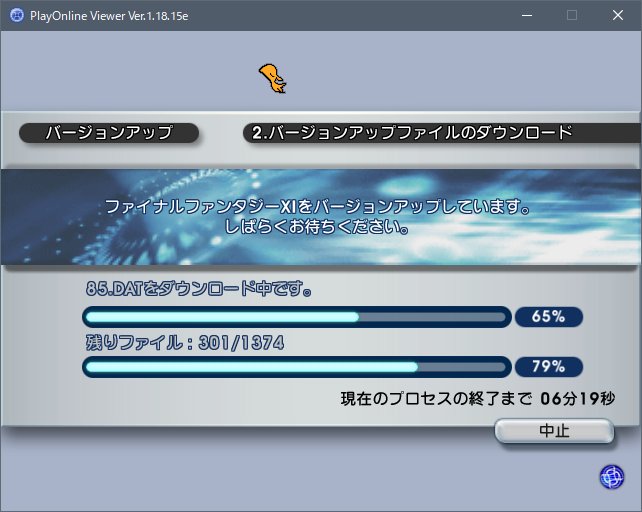Click the 残りファイル：301/1374 text

click(x=185, y=343)
